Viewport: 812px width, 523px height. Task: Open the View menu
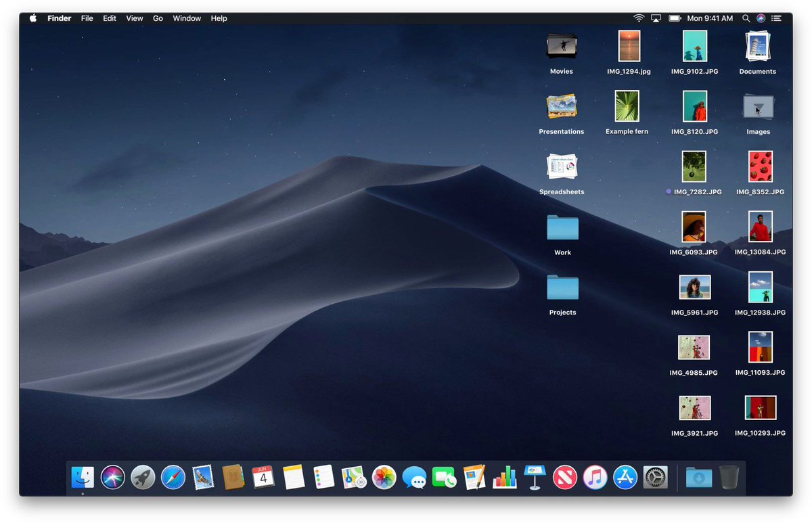(x=134, y=18)
